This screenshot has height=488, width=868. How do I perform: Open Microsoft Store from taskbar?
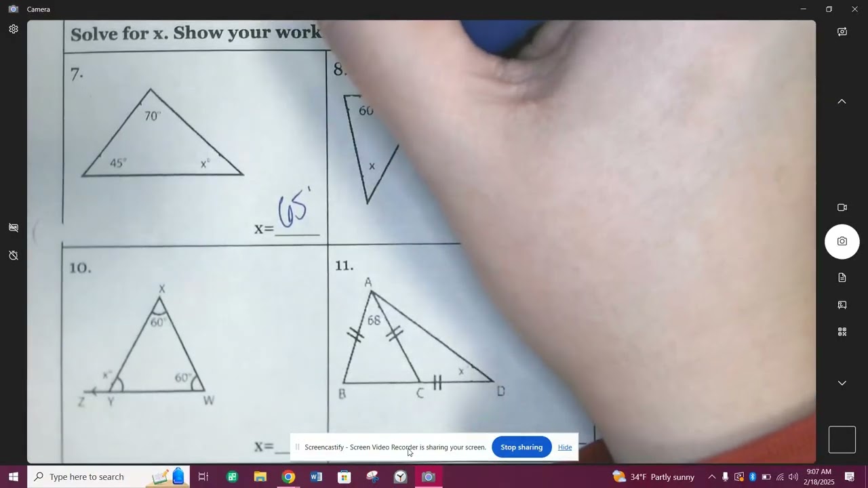tap(344, 477)
